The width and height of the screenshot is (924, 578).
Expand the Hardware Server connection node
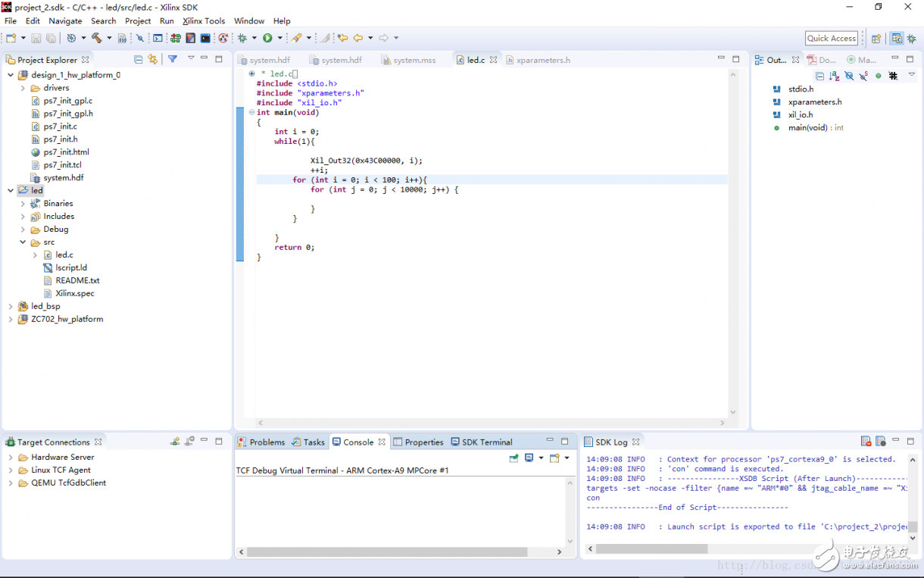[x=11, y=458]
